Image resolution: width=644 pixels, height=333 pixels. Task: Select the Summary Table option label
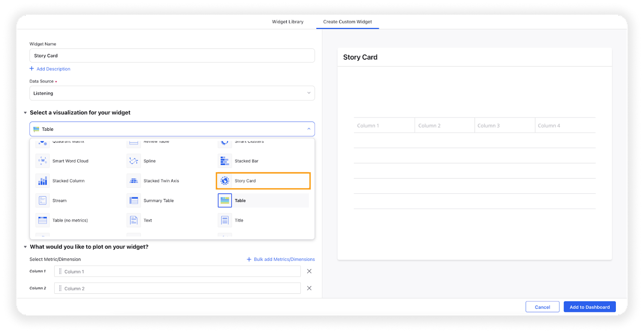click(159, 200)
